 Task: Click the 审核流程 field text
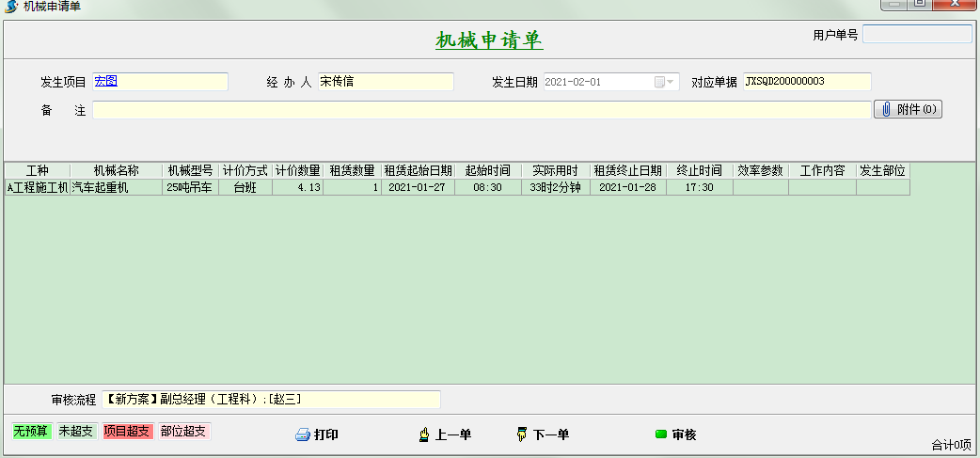[271, 400]
